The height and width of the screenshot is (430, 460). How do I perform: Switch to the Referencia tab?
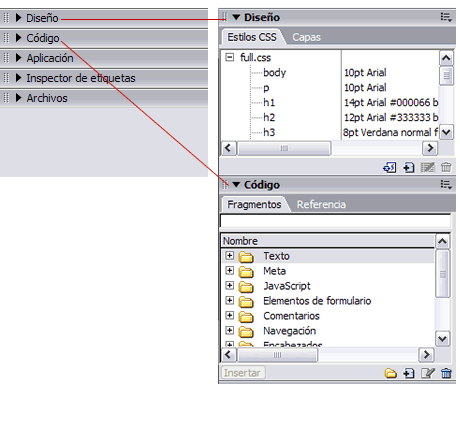(x=321, y=204)
